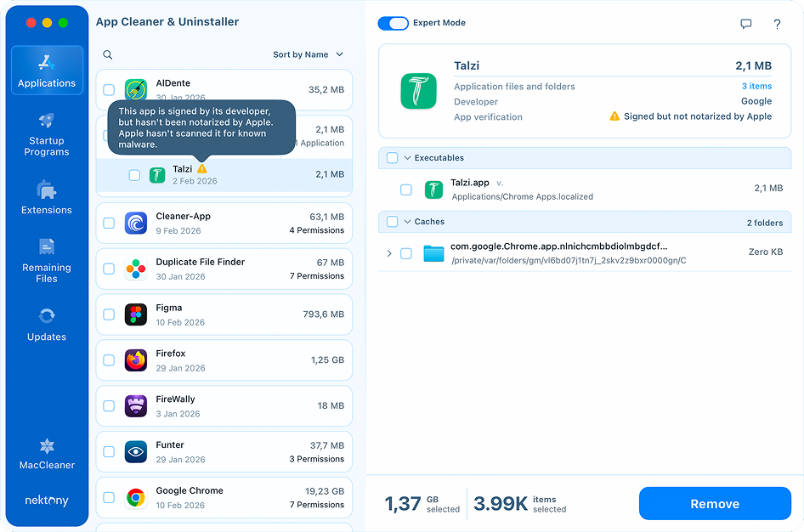Open the search magnifier in apps list
This screenshot has width=804, height=532.
click(106, 54)
